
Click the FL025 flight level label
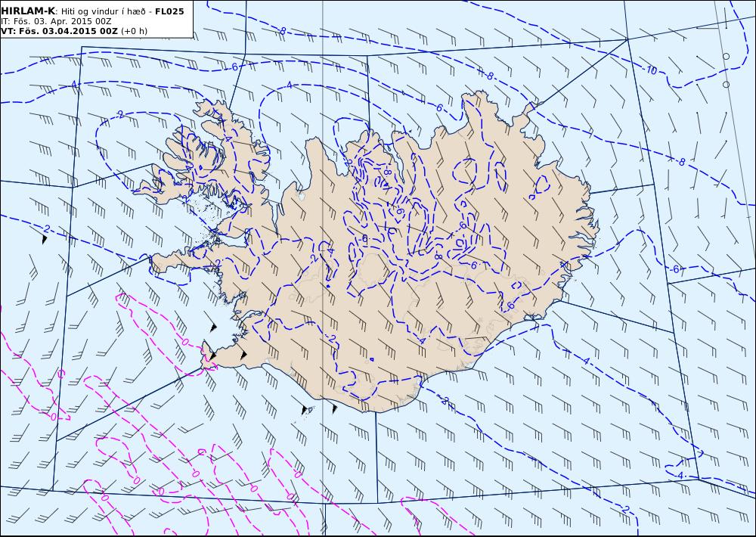(169, 11)
